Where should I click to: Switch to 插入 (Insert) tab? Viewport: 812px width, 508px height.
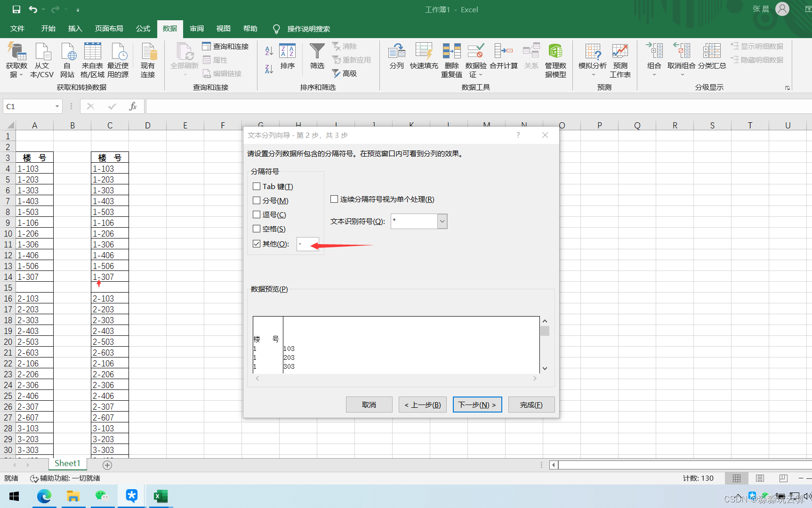click(75, 29)
